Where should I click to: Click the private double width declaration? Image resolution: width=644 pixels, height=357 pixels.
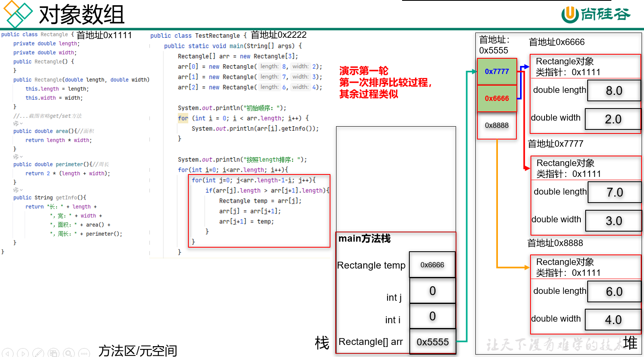point(45,53)
